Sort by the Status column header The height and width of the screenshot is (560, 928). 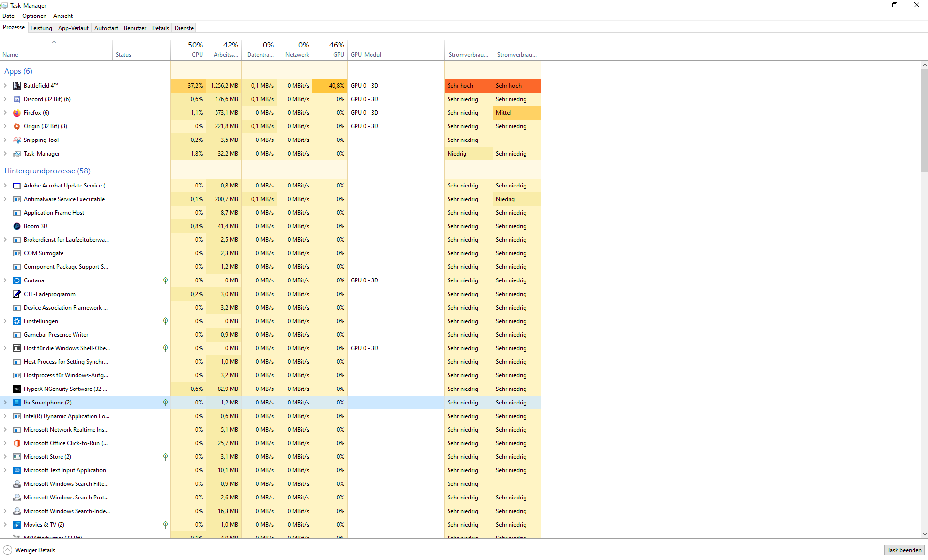[x=141, y=49]
